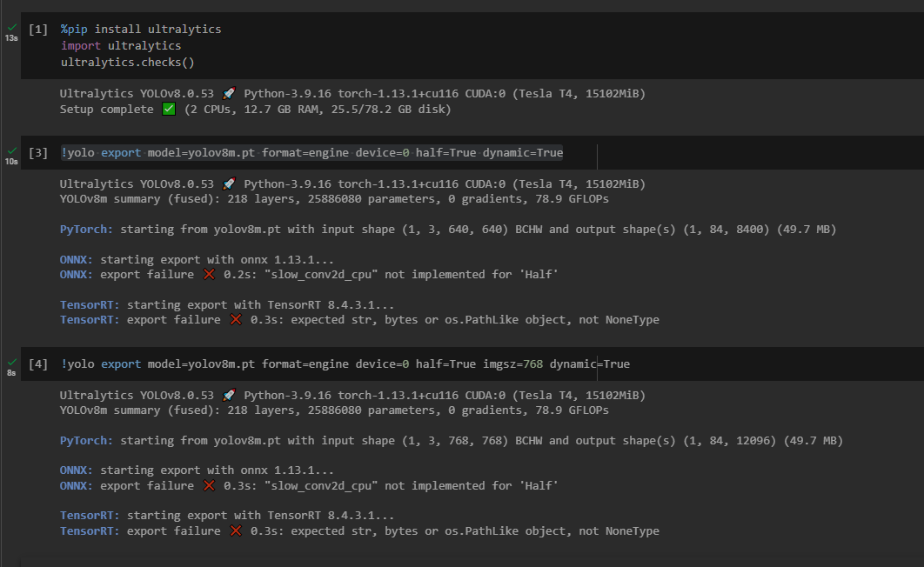This screenshot has width=924, height=567.
Task: Select the ultralytics.checks() line in cell [1]
Action: pyautogui.click(x=128, y=62)
